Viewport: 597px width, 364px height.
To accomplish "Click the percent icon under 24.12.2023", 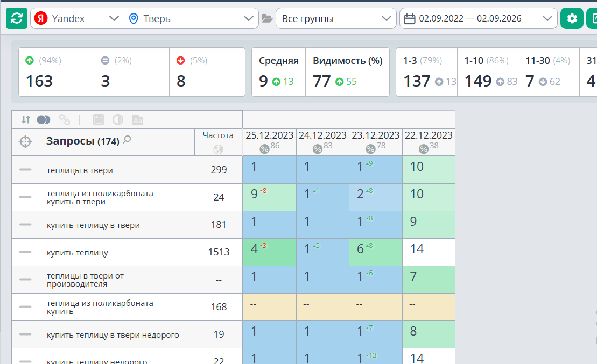I will [317, 149].
